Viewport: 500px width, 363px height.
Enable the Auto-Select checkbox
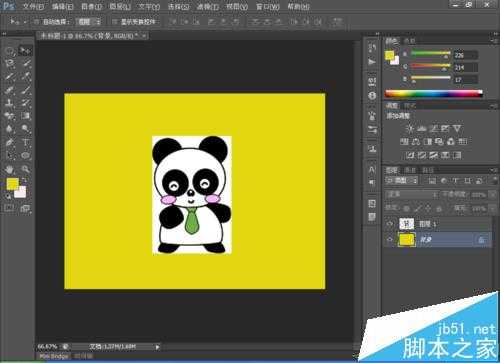pos(37,22)
